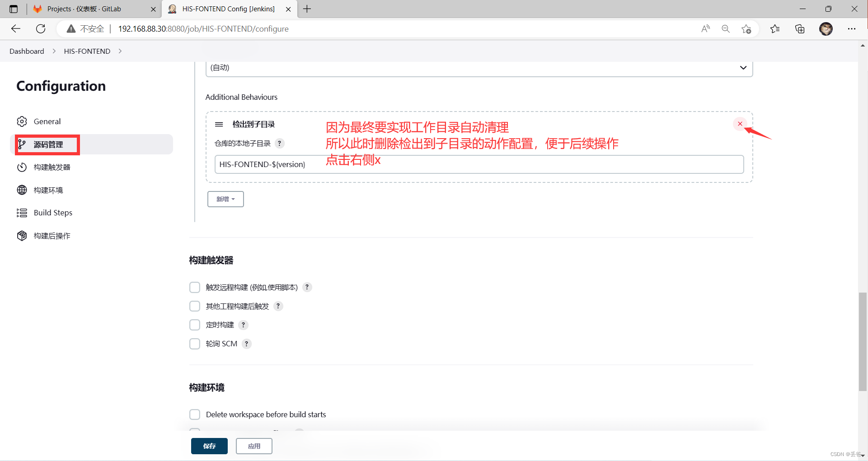Open browser profile avatar

[826, 29]
